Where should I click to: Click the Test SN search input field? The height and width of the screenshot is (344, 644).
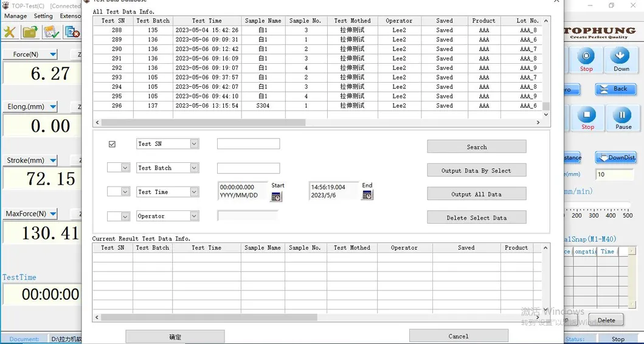click(248, 144)
